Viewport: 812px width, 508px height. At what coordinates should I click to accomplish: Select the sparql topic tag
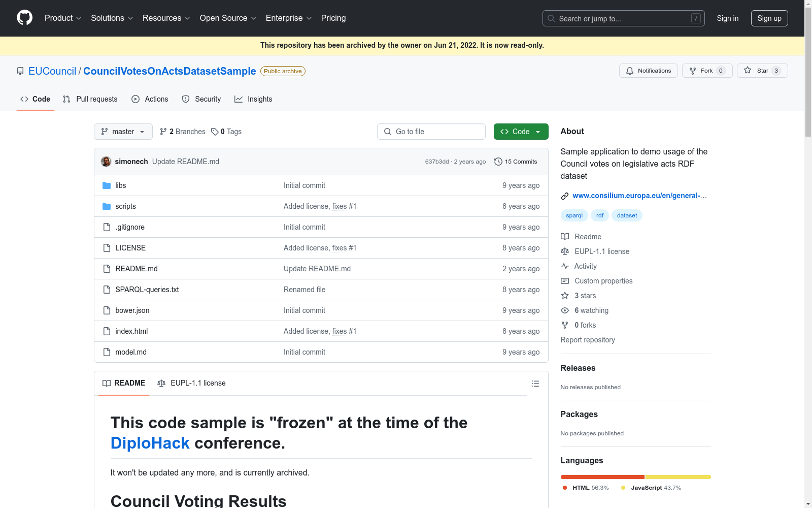point(574,215)
